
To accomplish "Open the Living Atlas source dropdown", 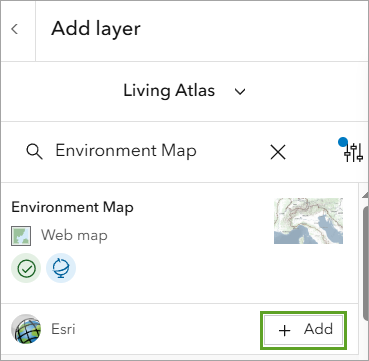I will coord(184,91).
